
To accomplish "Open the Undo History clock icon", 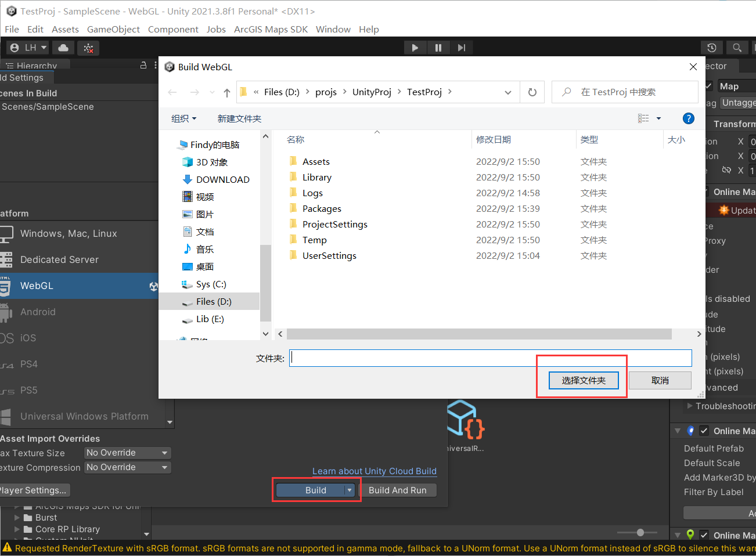I will coord(712,48).
